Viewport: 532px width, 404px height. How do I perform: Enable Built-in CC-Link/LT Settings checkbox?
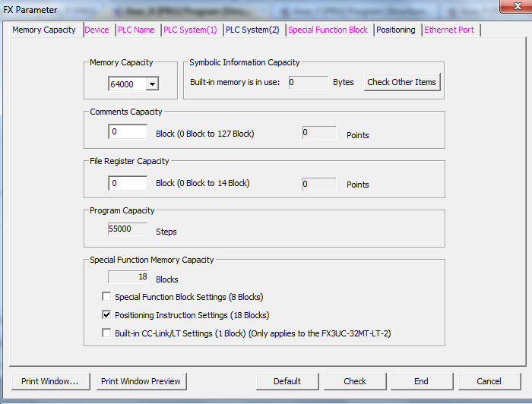(106, 333)
